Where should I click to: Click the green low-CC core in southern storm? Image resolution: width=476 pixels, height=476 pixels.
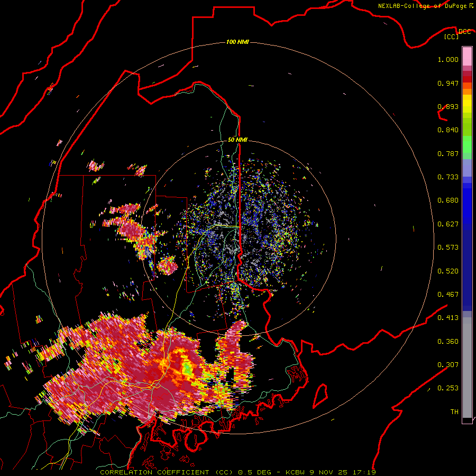point(187,368)
